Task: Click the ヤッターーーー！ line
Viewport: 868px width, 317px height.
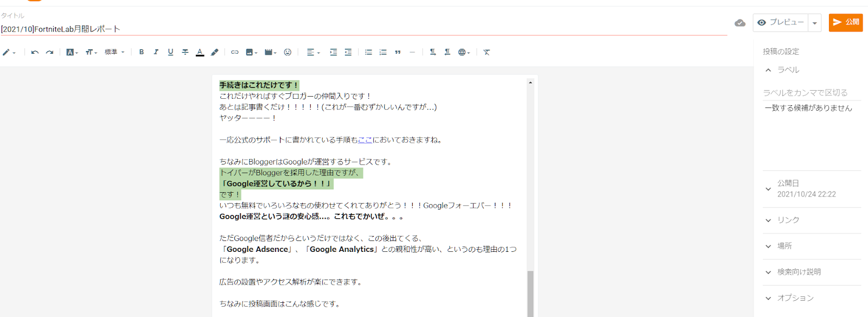Action: tap(248, 118)
